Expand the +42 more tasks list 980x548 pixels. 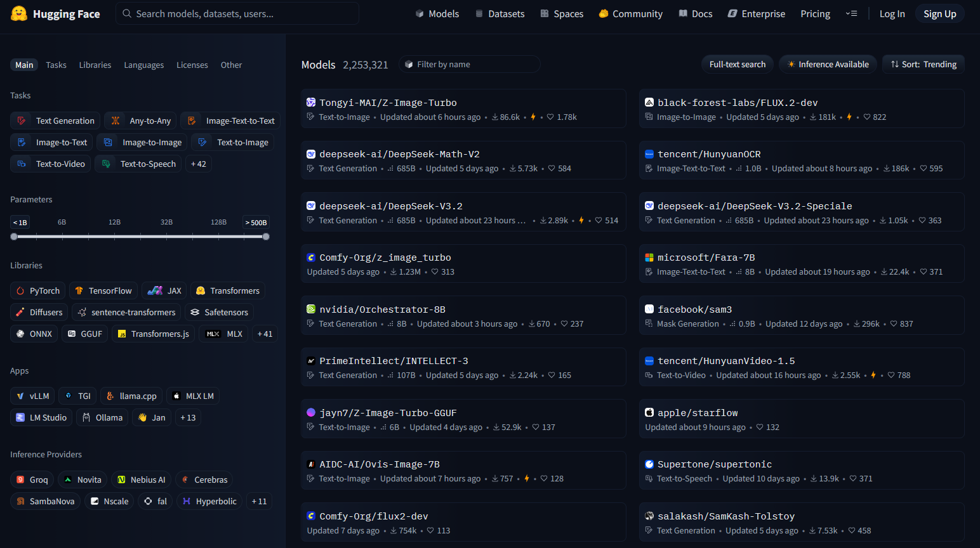click(198, 164)
